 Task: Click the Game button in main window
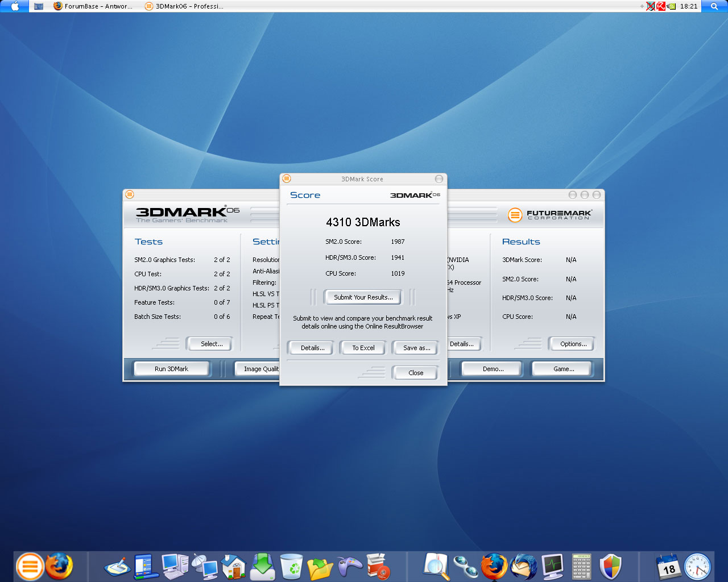click(x=563, y=369)
